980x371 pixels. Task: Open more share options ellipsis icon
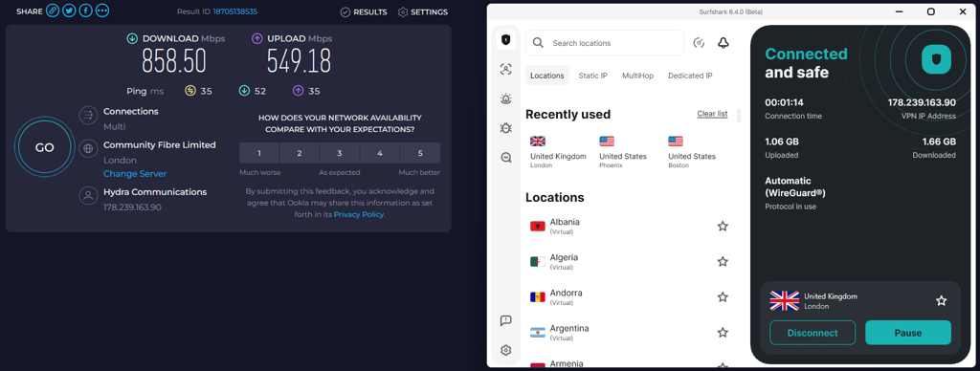click(x=102, y=11)
